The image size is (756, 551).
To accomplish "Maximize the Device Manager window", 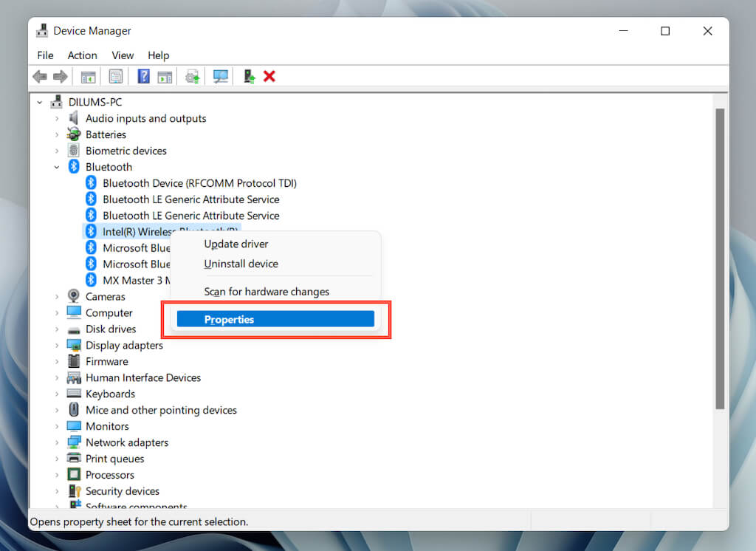I will pos(665,31).
